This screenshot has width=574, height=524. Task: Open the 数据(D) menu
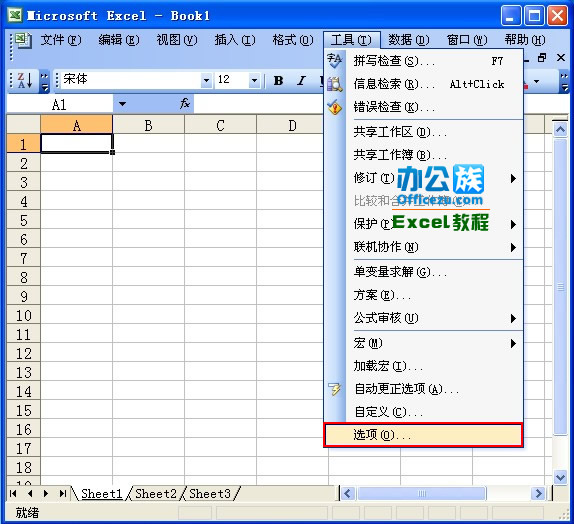point(409,40)
